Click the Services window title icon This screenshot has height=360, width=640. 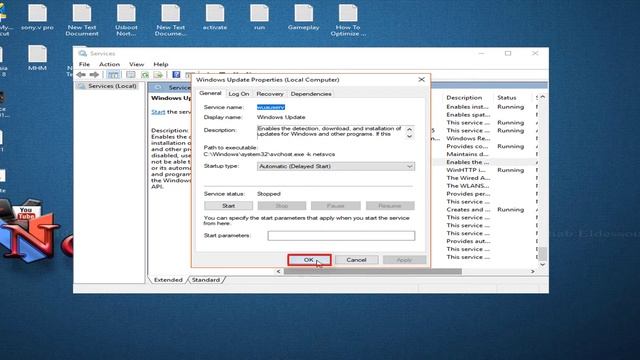pos(83,53)
